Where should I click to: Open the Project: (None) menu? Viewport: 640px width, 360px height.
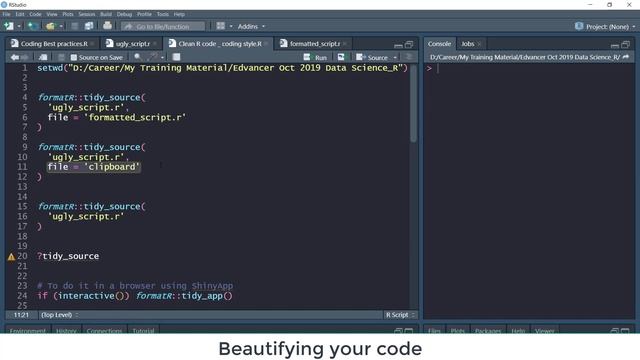[x=605, y=27]
